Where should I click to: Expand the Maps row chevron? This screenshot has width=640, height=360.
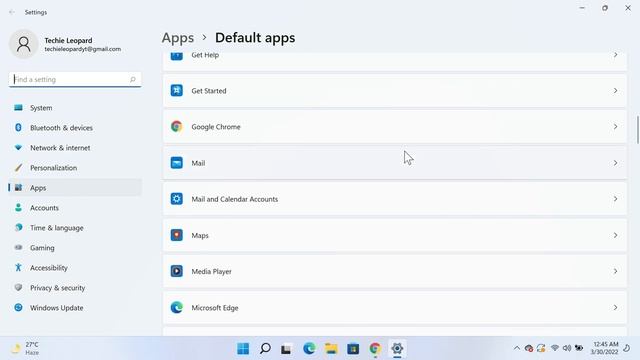[x=615, y=235]
